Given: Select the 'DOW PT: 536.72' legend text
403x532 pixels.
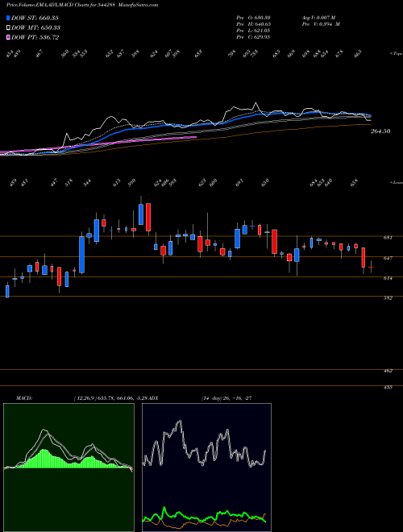Looking at the screenshot, I should coord(35,37).
